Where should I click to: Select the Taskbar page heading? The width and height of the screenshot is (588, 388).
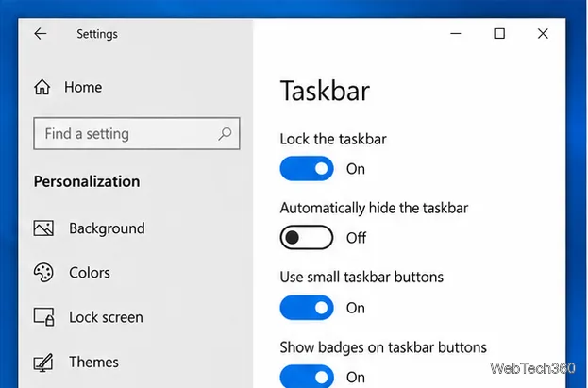coord(325,91)
